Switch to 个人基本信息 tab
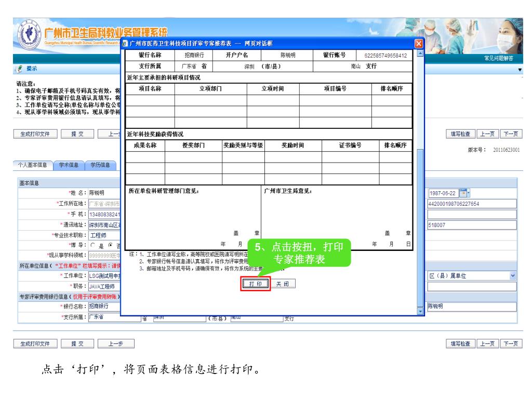532x399 pixels. coord(33,165)
